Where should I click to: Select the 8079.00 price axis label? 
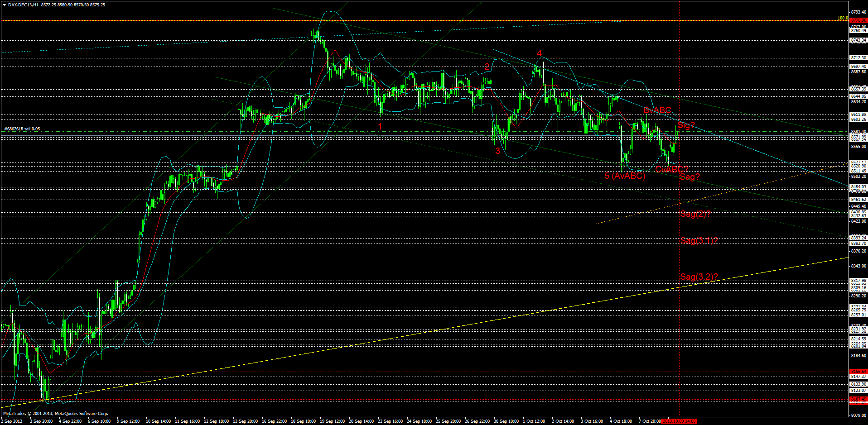pyautogui.click(x=858, y=415)
